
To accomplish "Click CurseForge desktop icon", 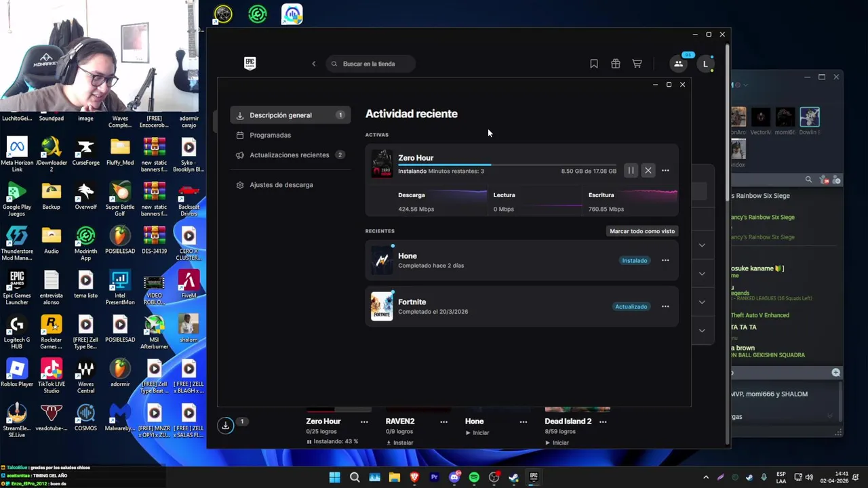I will pos(85,155).
